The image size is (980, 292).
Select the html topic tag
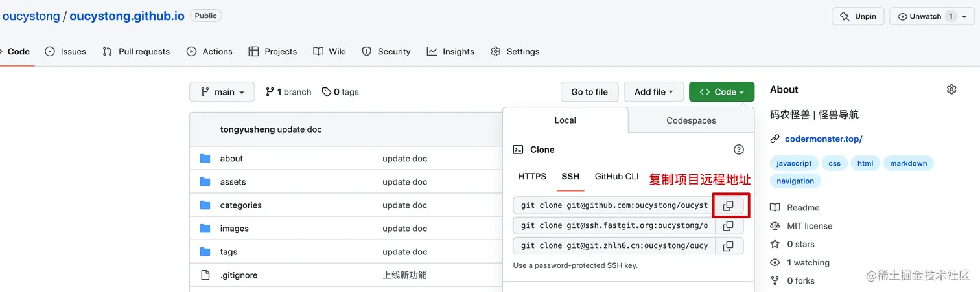865,163
